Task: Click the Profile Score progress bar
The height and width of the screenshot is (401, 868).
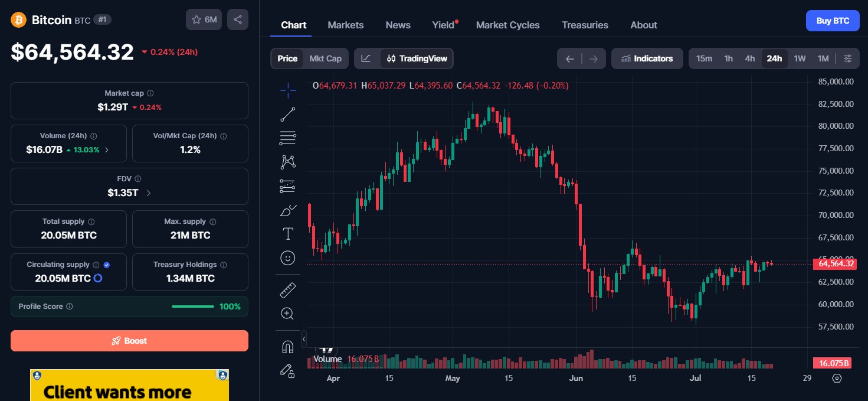Action: coord(193,307)
